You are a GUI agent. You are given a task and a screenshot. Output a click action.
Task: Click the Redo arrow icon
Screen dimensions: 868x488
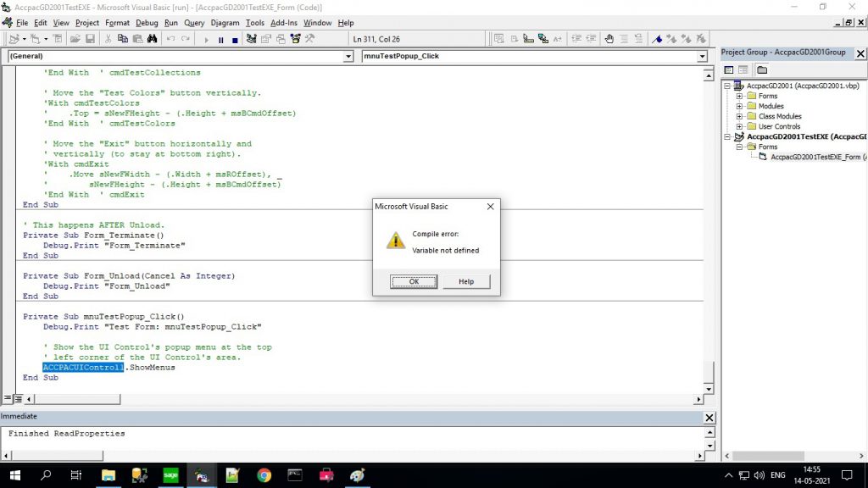tap(186, 39)
